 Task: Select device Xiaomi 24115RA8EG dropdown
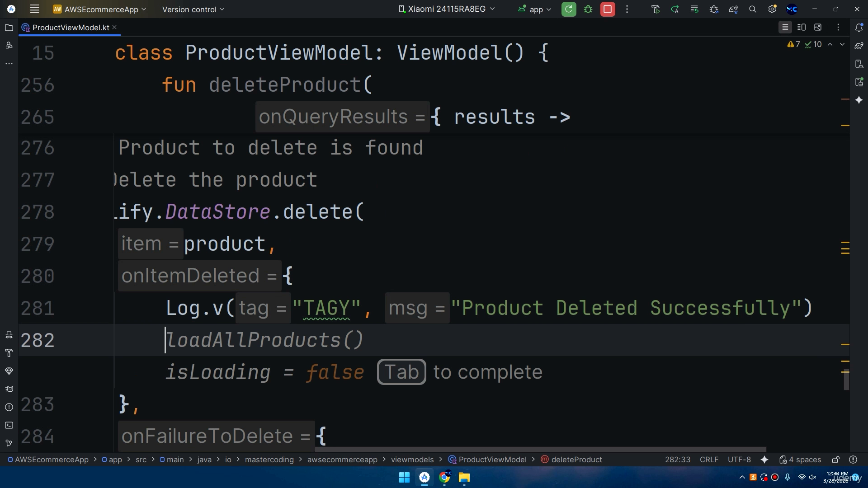[x=447, y=9]
